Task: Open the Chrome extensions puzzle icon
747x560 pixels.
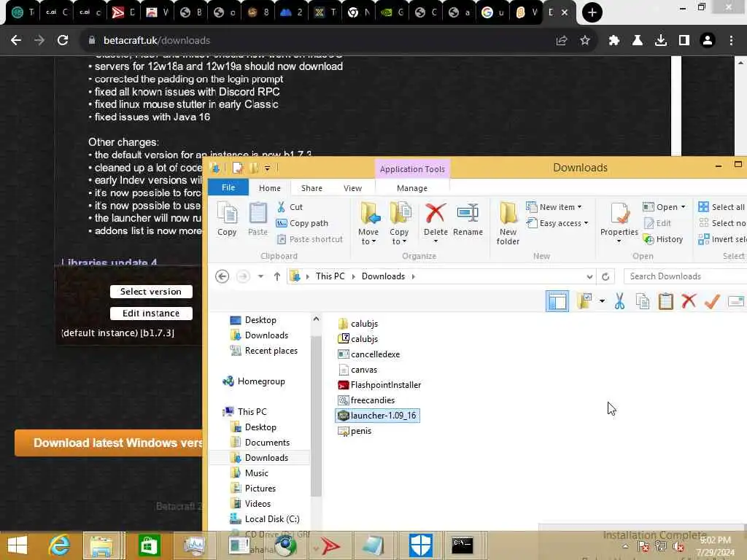Action: click(x=614, y=41)
